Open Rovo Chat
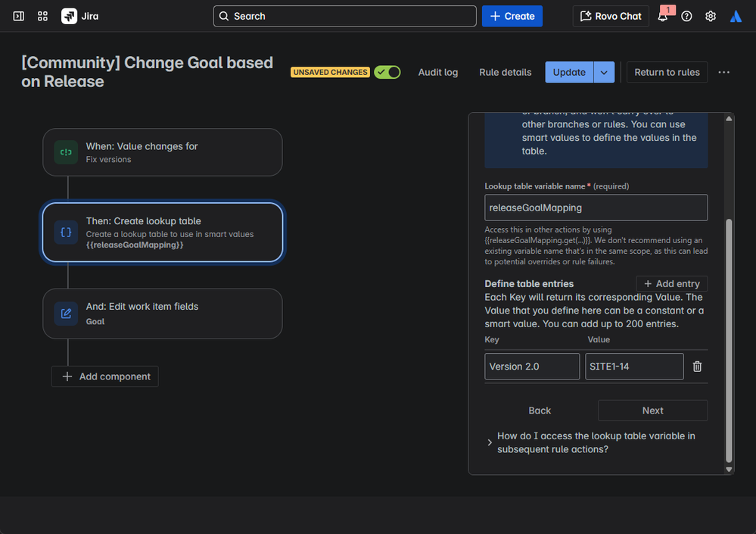The image size is (756, 534). pyautogui.click(x=611, y=16)
